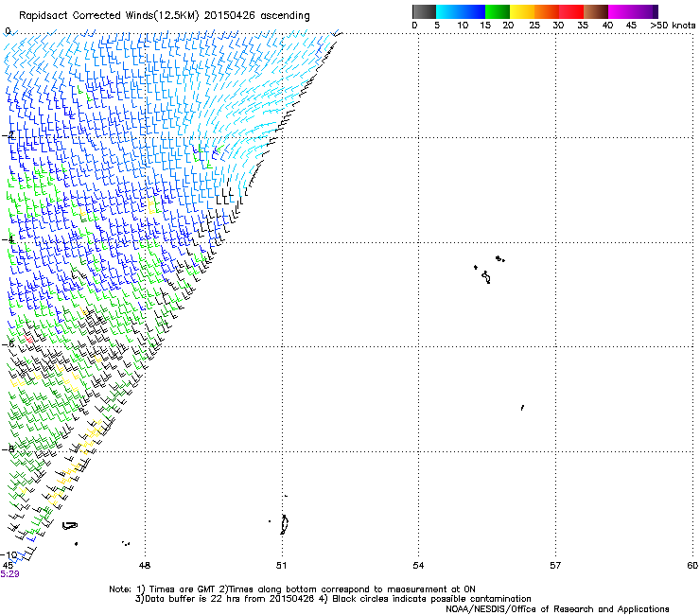Click the longitude label '54'
Viewport: 700px width, 615px height.
pos(418,566)
